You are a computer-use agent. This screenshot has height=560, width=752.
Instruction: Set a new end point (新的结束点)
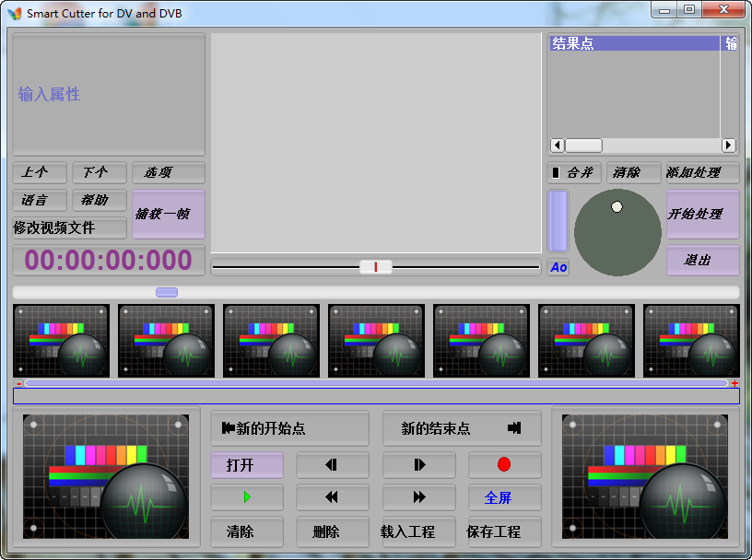(x=462, y=428)
